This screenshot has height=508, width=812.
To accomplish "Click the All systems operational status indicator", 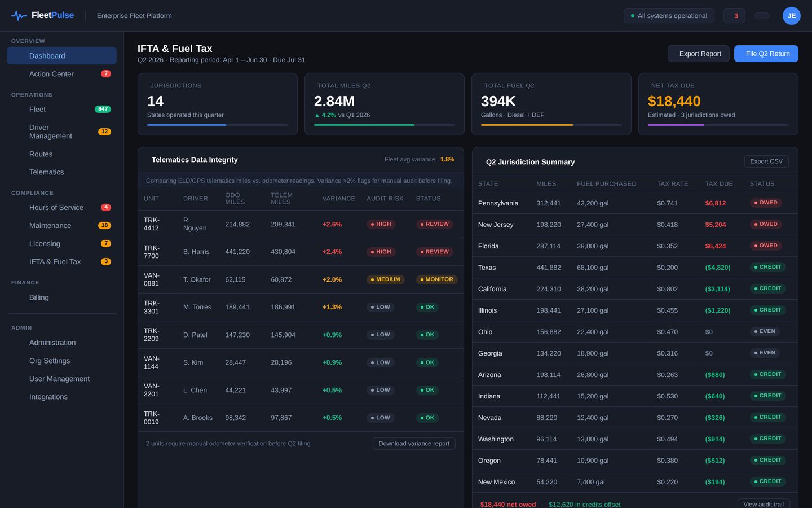I will pos(669,16).
